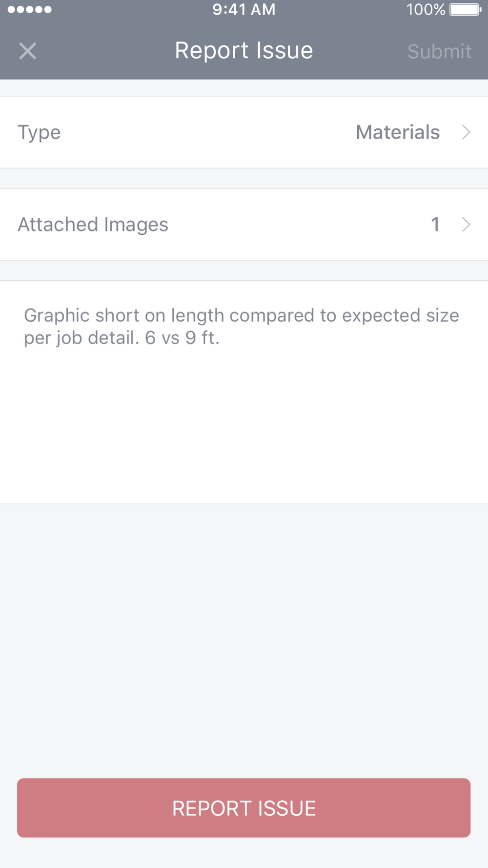Click the red REPORT ISSUE button
The image size is (488, 868).
pyautogui.click(x=244, y=808)
